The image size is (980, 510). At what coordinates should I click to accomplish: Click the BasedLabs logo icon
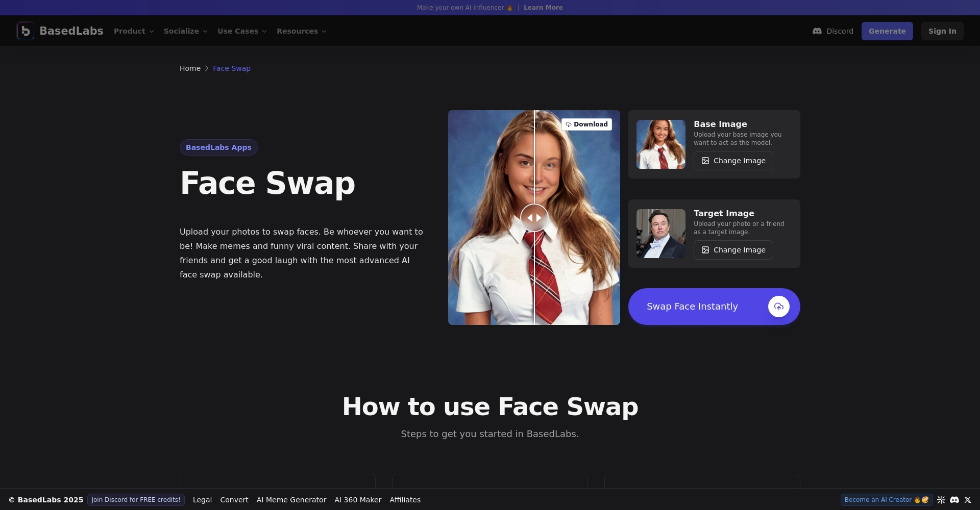[x=26, y=31]
